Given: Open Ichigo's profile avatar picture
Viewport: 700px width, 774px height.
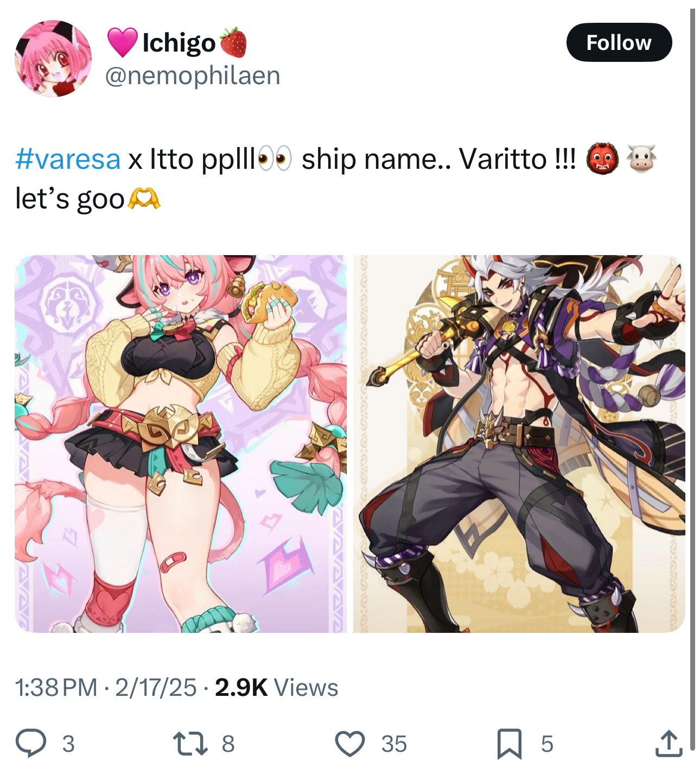Looking at the screenshot, I should (x=53, y=59).
